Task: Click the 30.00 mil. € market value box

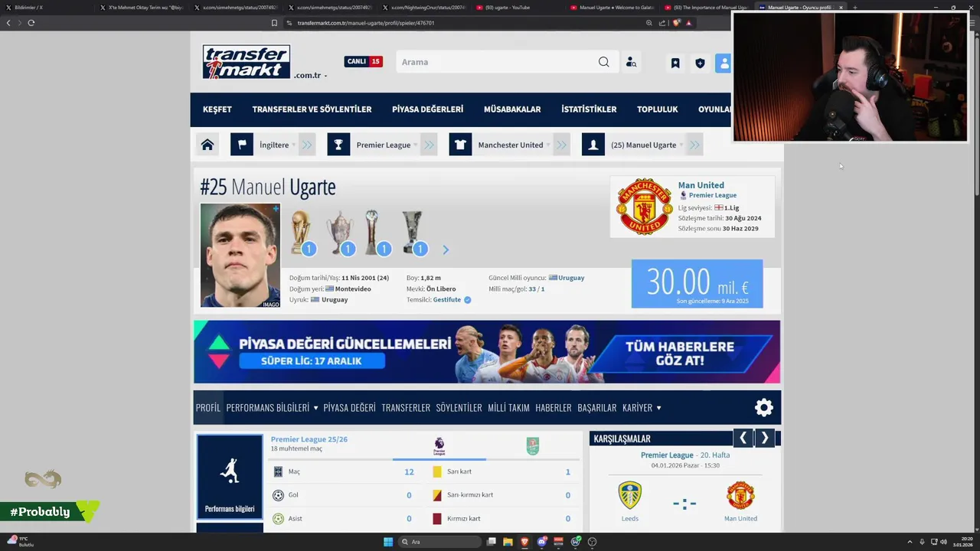Action: coord(697,284)
